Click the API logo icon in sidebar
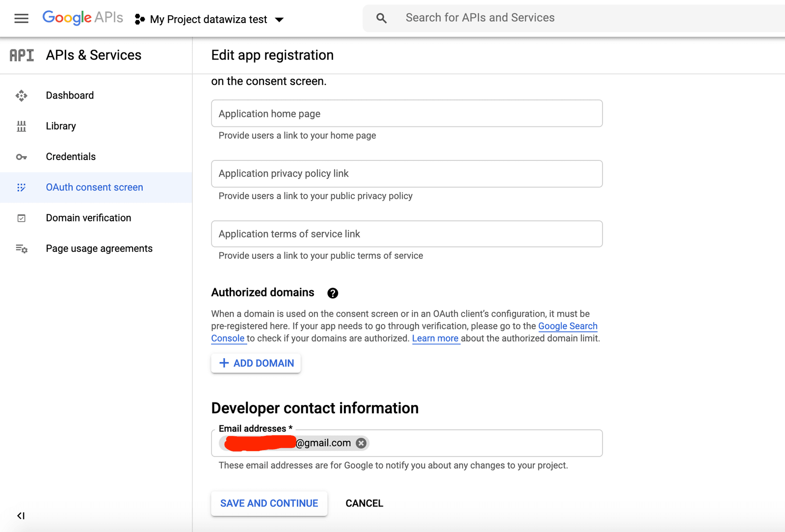Screen dimensions: 785x532 pos(22,55)
